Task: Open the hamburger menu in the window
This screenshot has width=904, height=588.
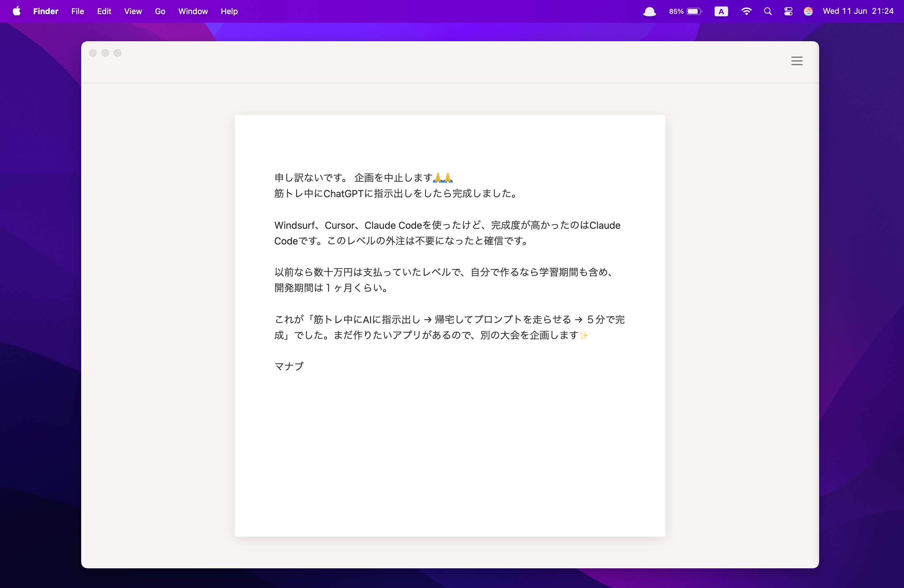Action: [x=796, y=61]
